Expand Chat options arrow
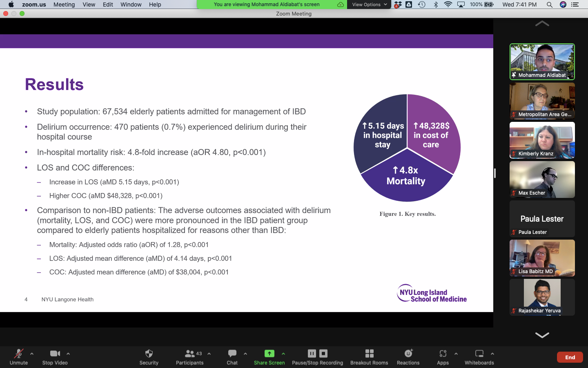The height and width of the screenshot is (368, 588). (x=245, y=354)
